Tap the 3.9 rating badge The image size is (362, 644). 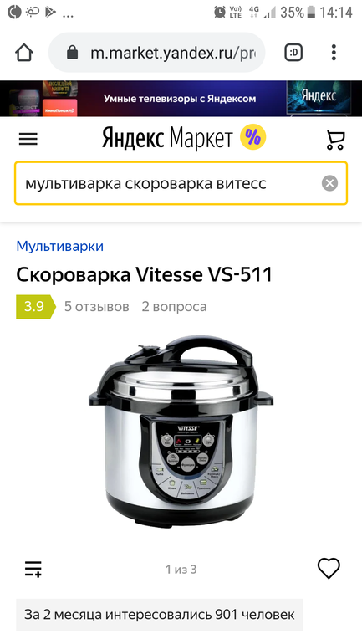coord(35,306)
